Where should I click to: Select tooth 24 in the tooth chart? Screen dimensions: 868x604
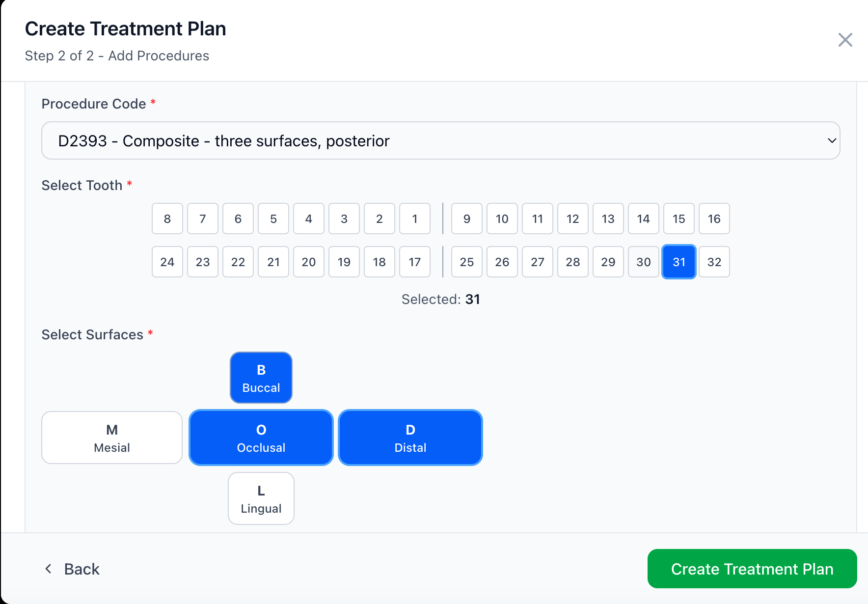[167, 262]
